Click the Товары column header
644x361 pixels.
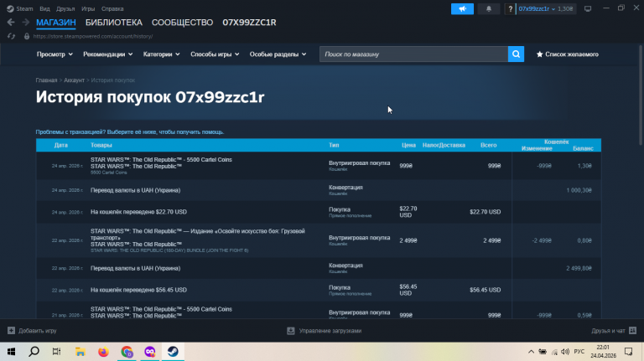click(x=101, y=145)
